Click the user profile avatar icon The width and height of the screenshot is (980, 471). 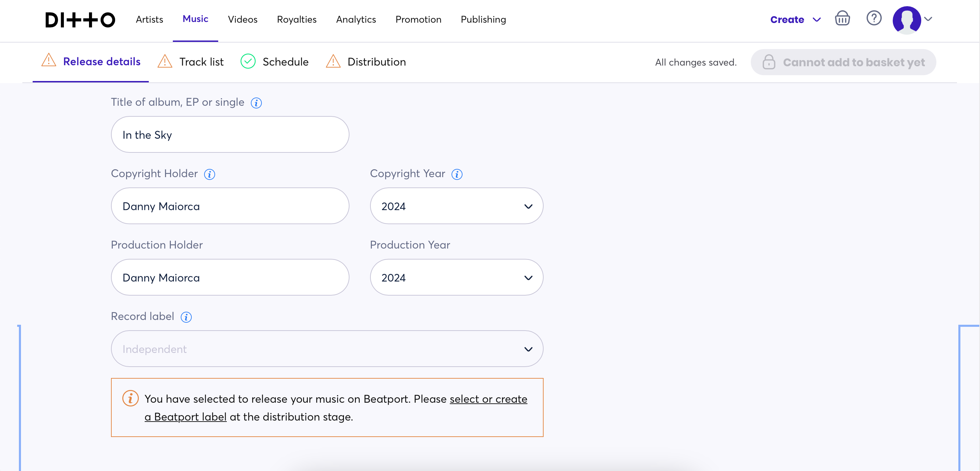[x=907, y=18]
